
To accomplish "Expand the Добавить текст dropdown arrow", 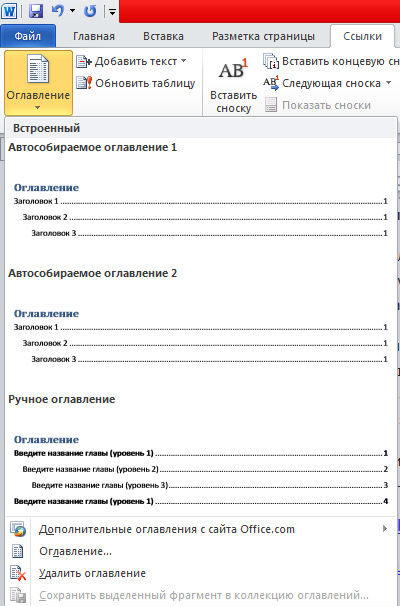I will [184, 61].
